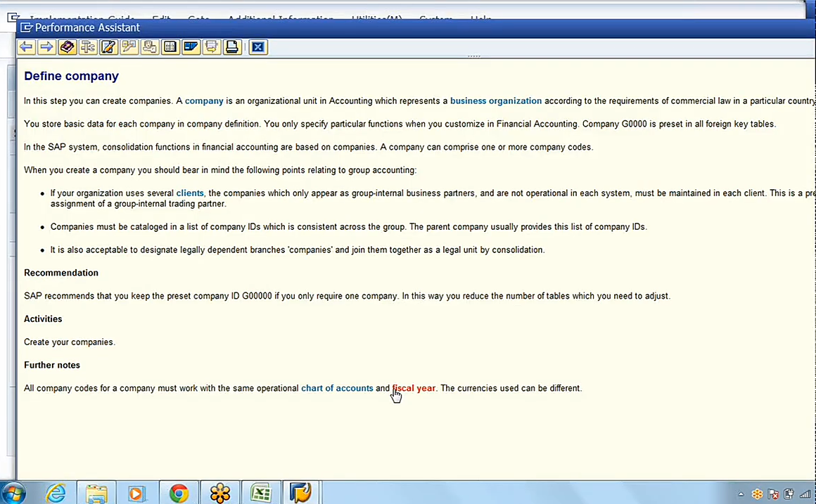The image size is (816, 504).
Task: Go forward with the right arrow toolbar icon
Action: pyautogui.click(x=46, y=47)
